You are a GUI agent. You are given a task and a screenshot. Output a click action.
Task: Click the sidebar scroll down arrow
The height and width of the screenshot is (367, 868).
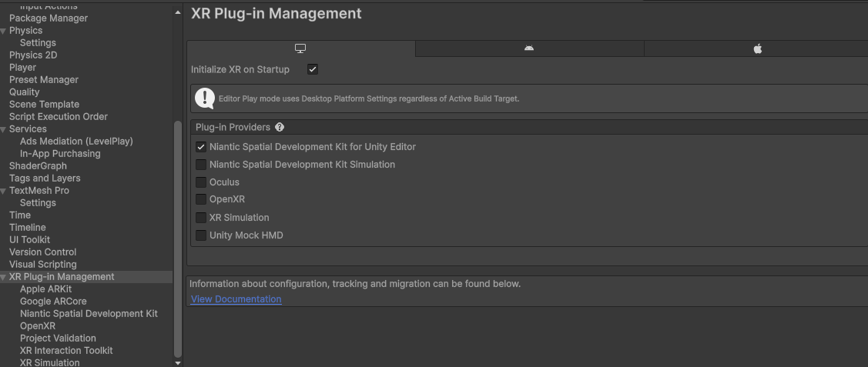(x=178, y=363)
